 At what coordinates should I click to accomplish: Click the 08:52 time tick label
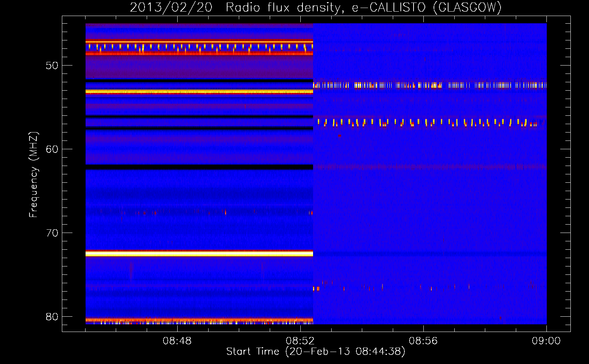tap(300, 341)
